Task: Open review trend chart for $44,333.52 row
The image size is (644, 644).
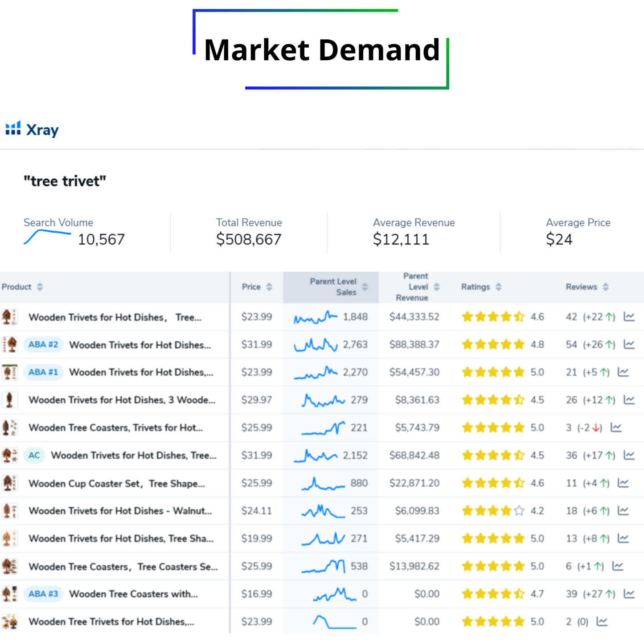Action: point(629,316)
